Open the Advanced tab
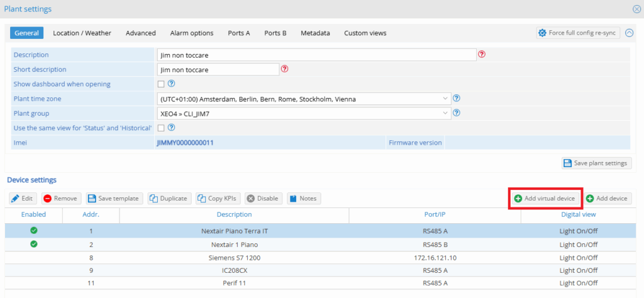This screenshot has width=644, height=298. 140,33
